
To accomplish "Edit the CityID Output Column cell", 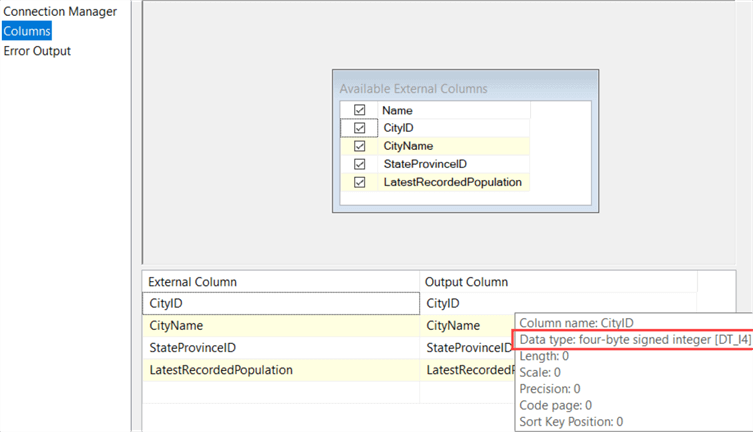I will pyautogui.click(x=559, y=303).
